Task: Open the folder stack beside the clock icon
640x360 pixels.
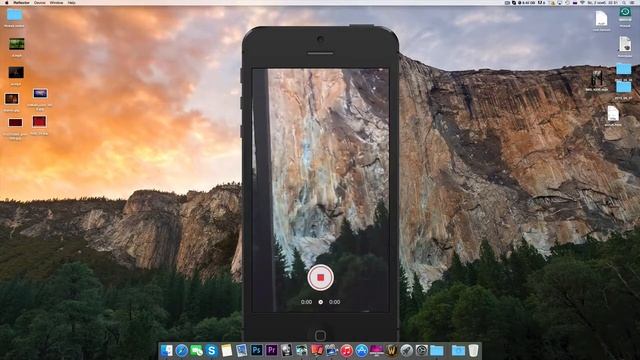Action: tap(437, 350)
